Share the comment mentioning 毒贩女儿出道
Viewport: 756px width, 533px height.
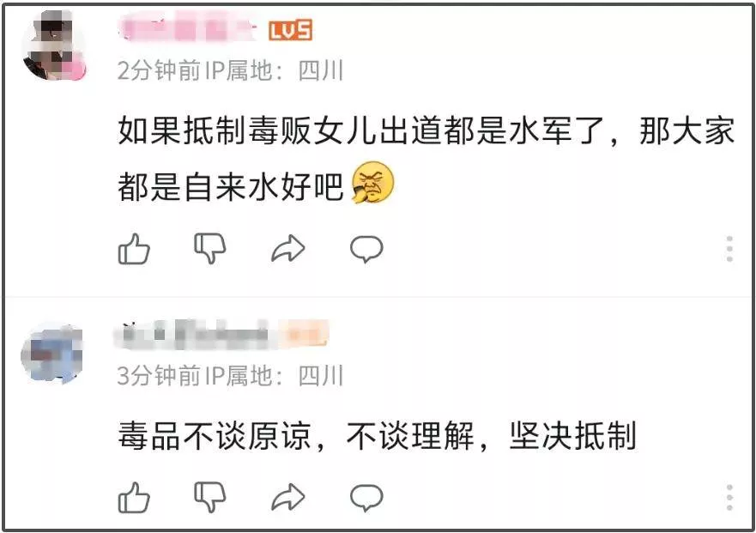[x=288, y=248]
